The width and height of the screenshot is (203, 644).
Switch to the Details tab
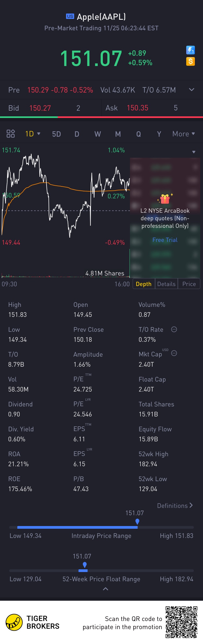coord(166,284)
